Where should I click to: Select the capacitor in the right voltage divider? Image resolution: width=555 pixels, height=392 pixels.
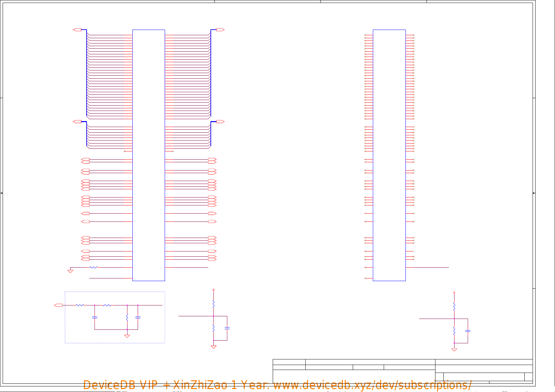468,331
